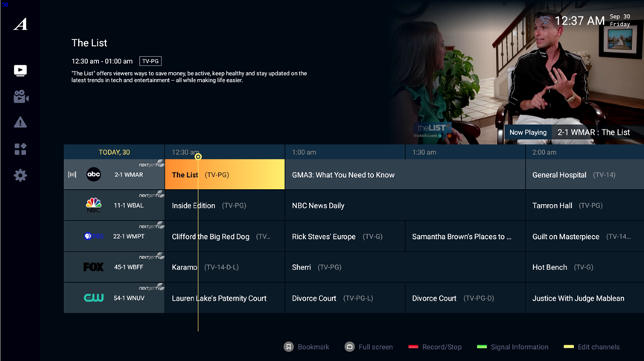The image size is (644, 361).
Task: Click the live video preview
Action: pyautogui.click(x=517, y=72)
